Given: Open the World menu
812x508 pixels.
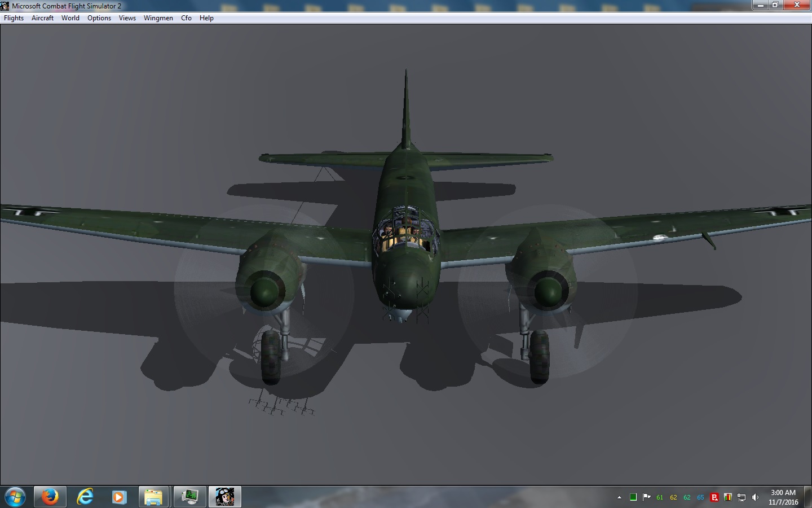Looking at the screenshot, I should pos(70,18).
